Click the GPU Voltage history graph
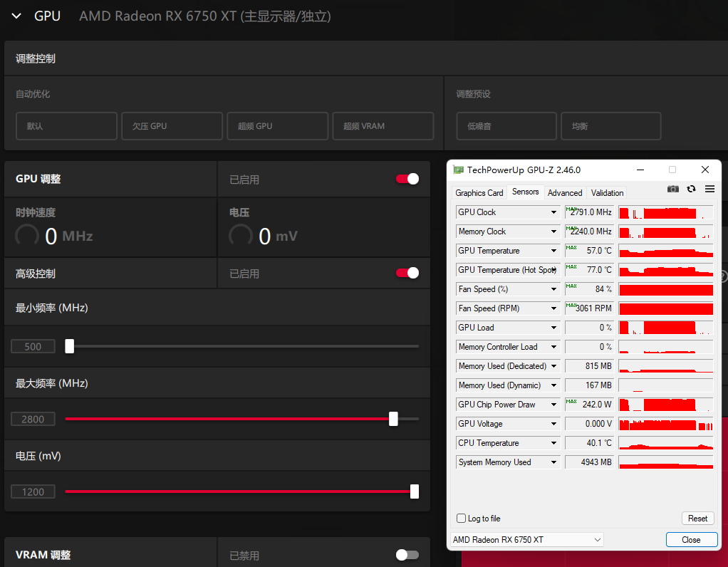The width and height of the screenshot is (728, 567). (x=666, y=424)
